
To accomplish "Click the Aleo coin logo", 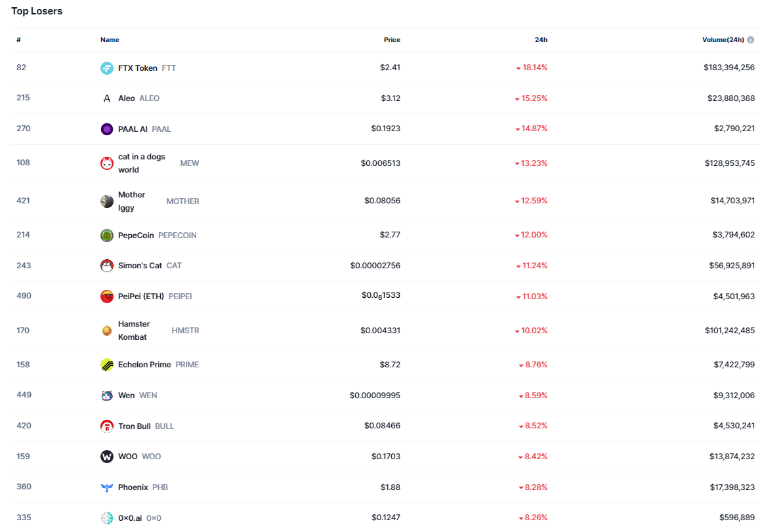I will pos(106,98).
